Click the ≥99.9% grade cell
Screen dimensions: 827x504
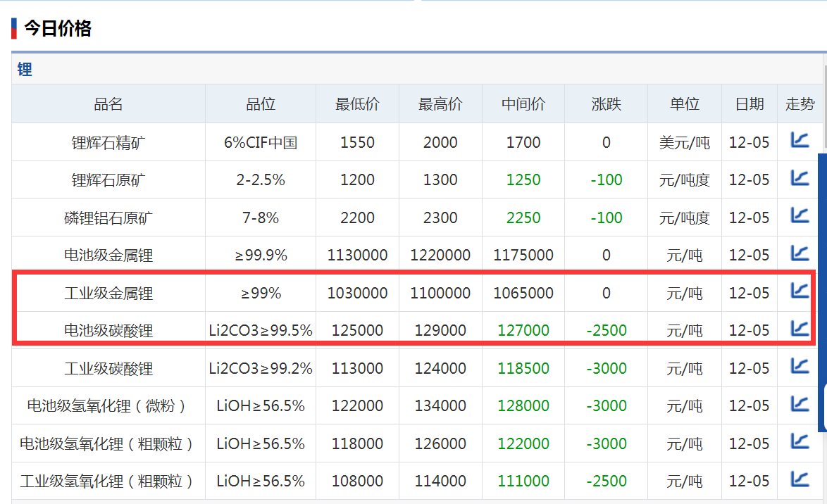[261, 256]
